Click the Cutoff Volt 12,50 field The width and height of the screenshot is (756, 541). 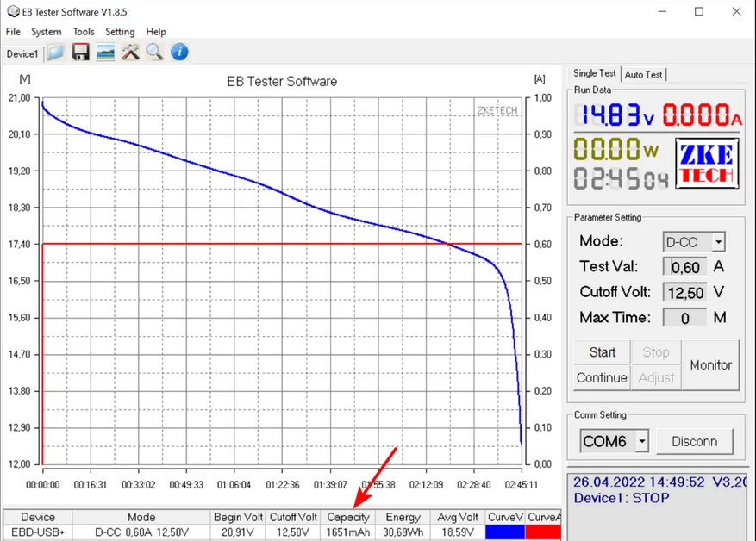pyautogui.click(x=685, y=292)
